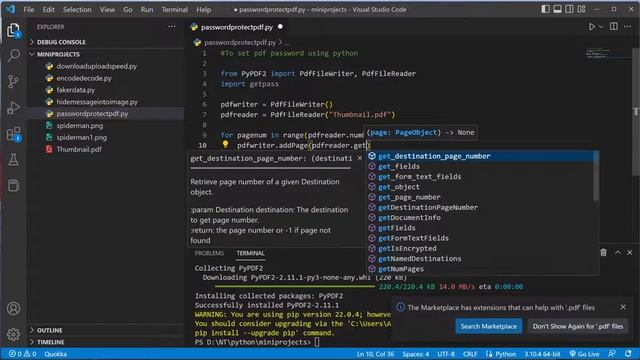Toggle Secondary Side Bar layout icon
Viewport: 640px width, 360px height.
click(x=569, y=9)
